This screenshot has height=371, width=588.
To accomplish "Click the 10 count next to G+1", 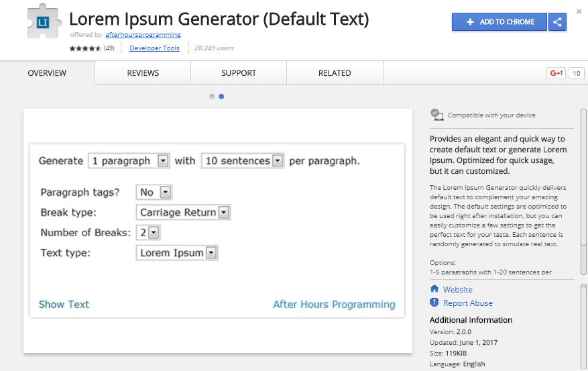I will (577, 73).
